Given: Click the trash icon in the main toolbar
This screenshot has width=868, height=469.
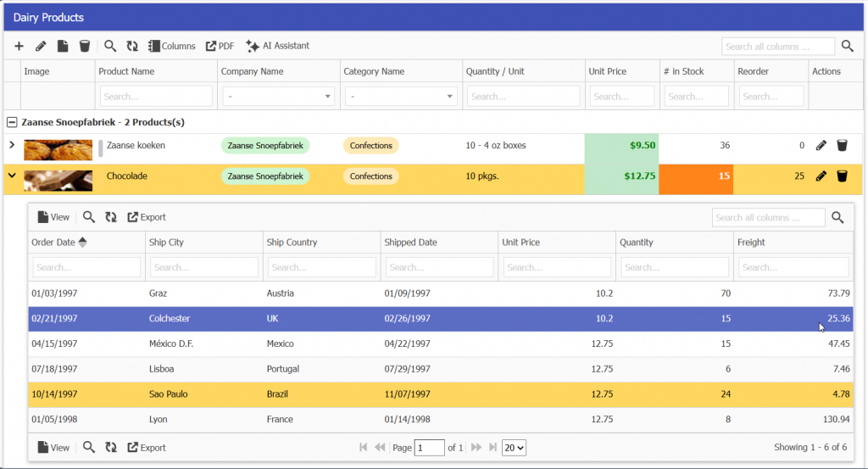Looking at the screenshot, I should [85, 46].
